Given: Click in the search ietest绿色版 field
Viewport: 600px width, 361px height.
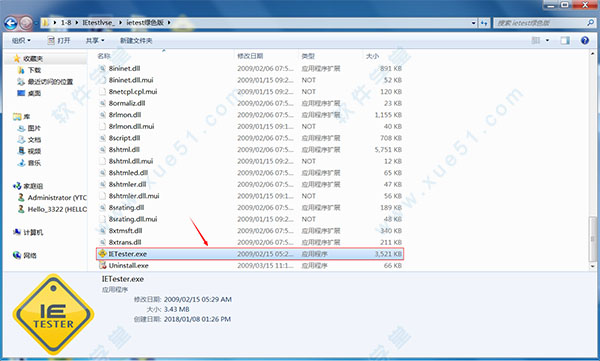Looking at the screenshot, I should (x=540, y=23).
